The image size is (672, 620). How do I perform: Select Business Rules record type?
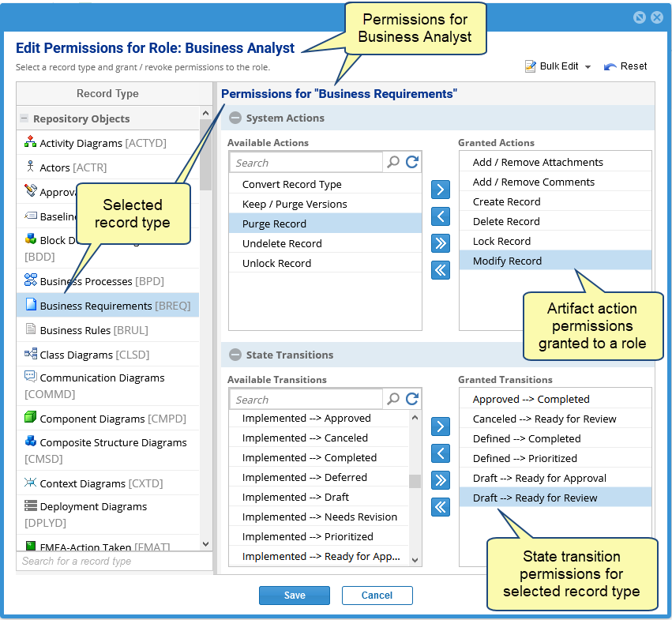93,330
